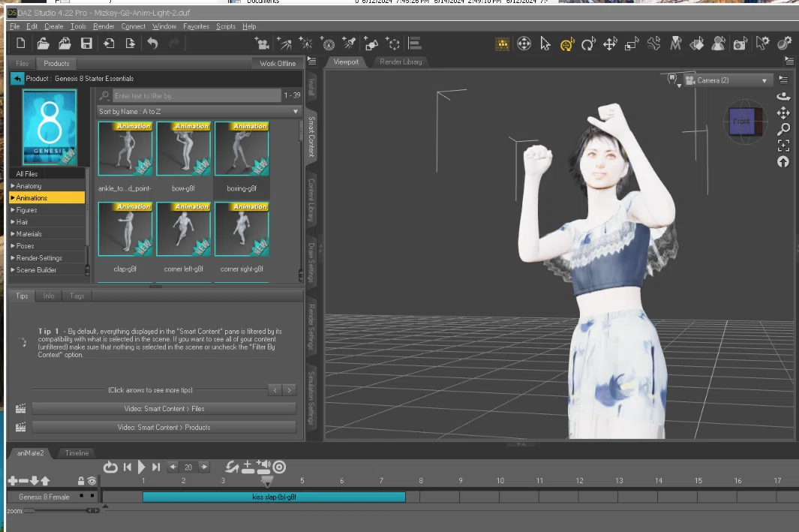
Task: Create a new spotlight from toolbar
Action: pos(350,44)
